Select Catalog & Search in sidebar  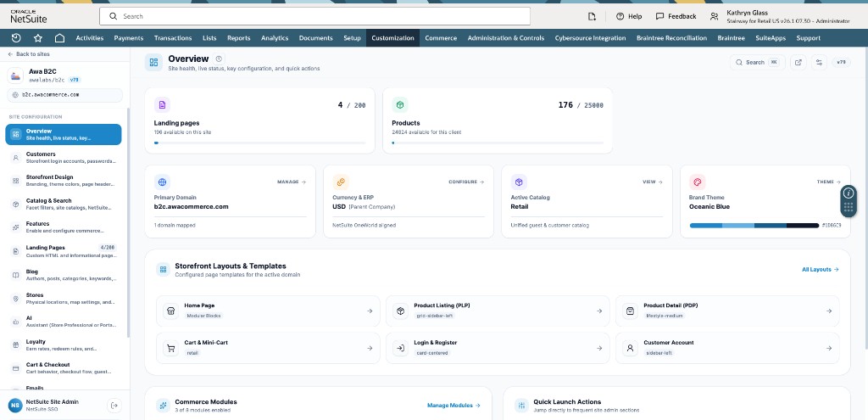point(64,204)
